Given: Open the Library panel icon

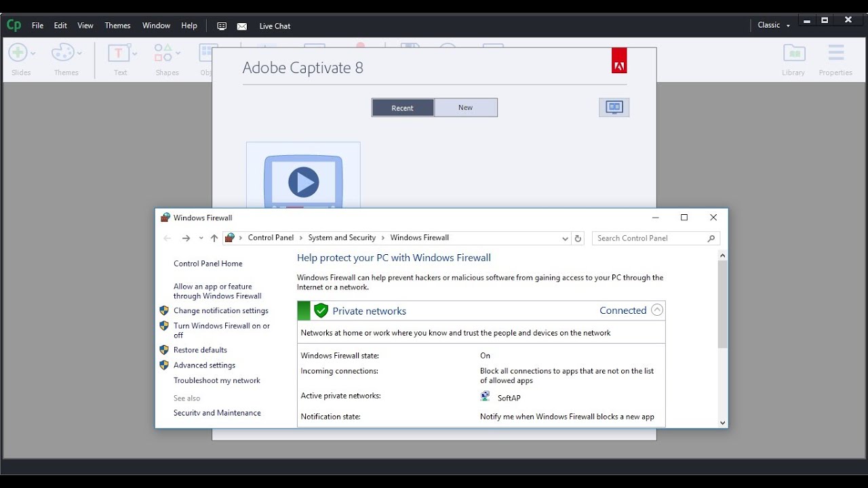Looking at the screenshot, I should (x=793, y=52).
